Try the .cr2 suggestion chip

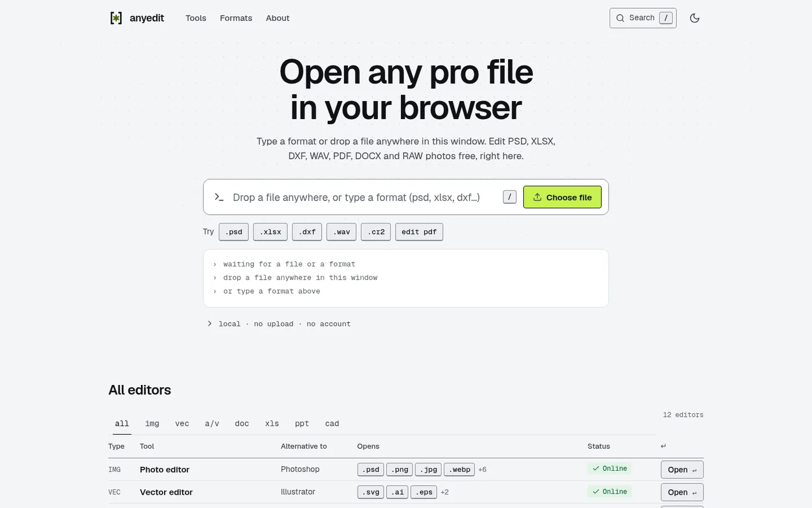pos(376,232)
